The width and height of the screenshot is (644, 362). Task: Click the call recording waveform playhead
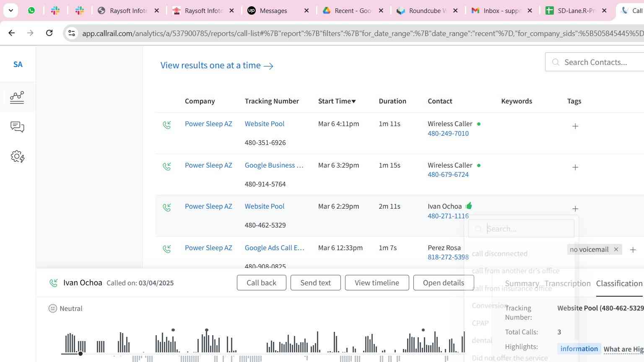tap(80, 354)
